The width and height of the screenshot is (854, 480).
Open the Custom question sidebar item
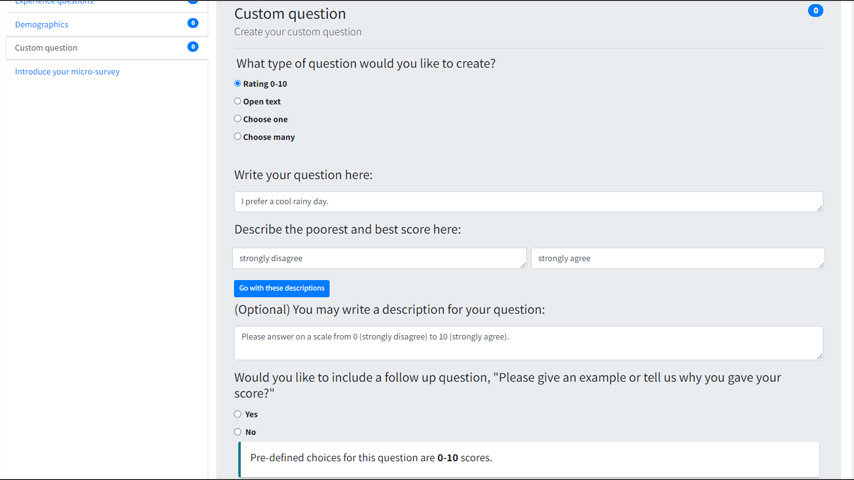[107, 48]
